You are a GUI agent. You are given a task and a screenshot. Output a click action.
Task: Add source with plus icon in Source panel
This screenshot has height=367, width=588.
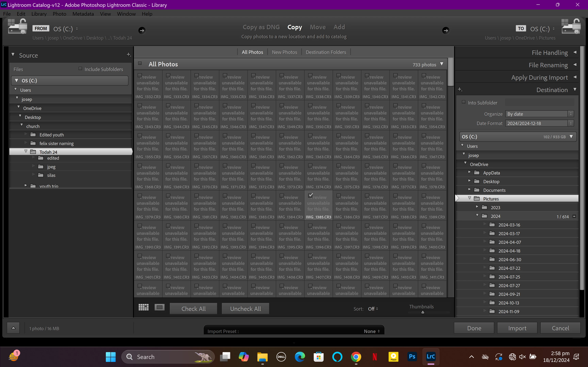pos(128,55)
